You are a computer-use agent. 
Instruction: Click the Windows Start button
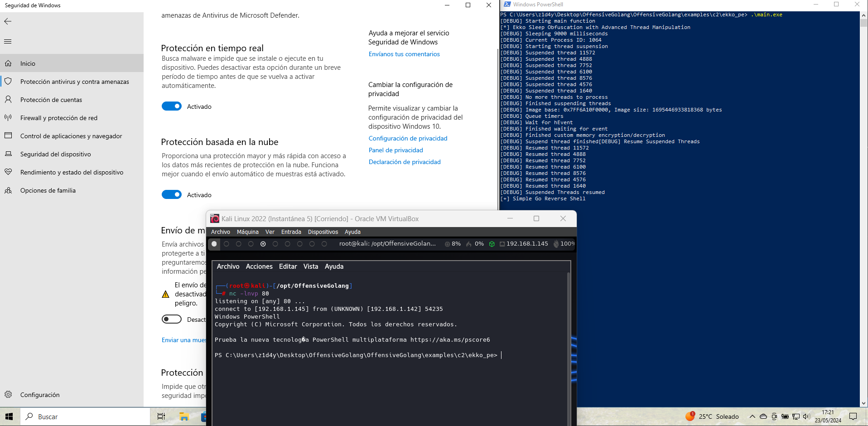point(9,416)
